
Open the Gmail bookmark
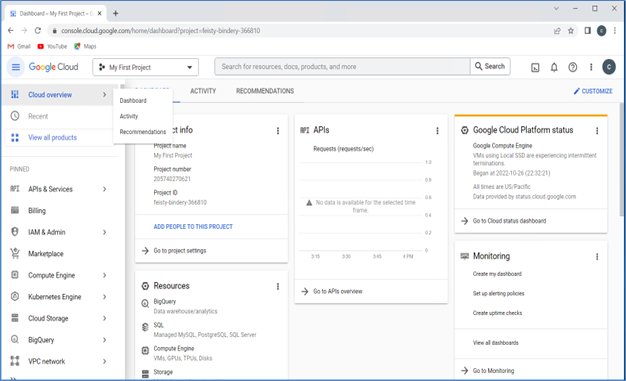[19, 46]
